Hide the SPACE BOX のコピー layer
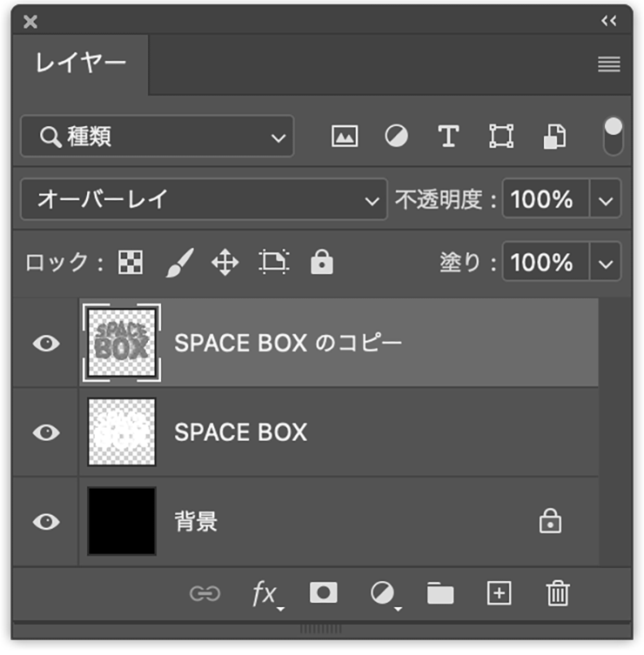This screenshot has width=644, height=655. pyautogui.click(x=46, y=343)
